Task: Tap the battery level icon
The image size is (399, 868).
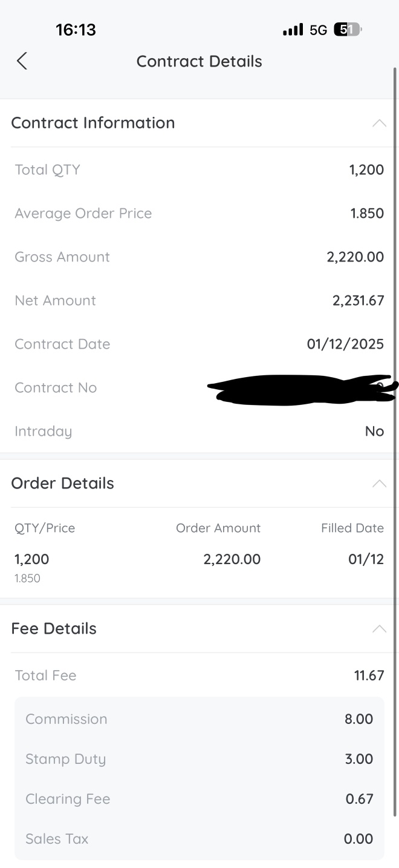Action: (348, 30)
